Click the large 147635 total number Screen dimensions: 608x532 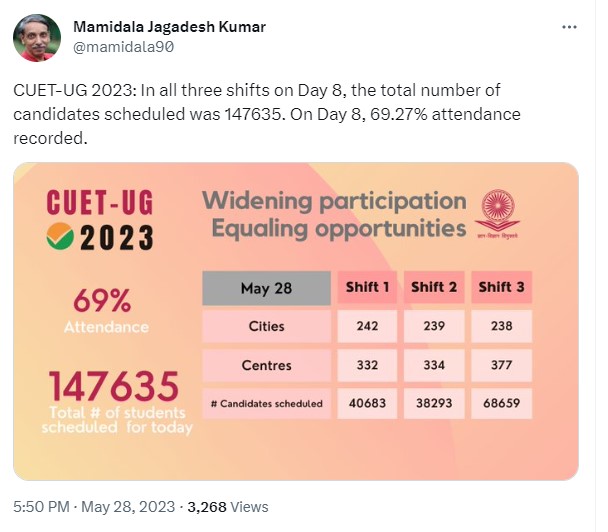100,386
